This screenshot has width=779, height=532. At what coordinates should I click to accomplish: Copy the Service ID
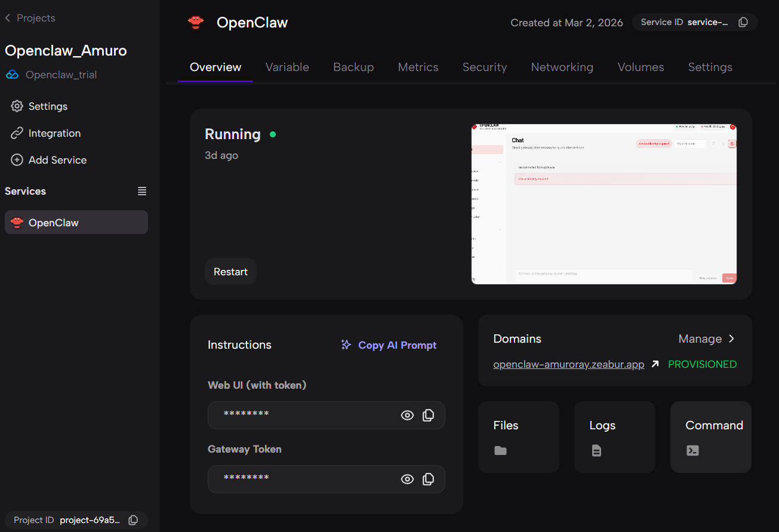point(743,23)
